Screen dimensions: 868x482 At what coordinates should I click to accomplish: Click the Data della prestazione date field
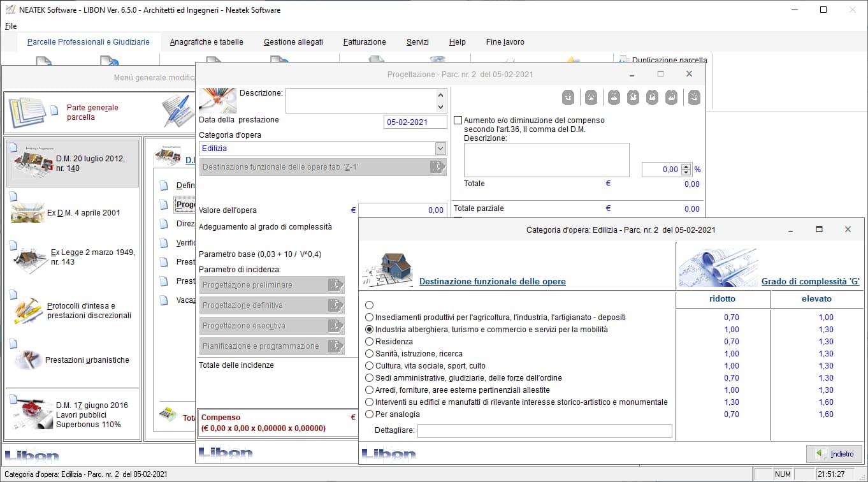(x=416, y=122)
